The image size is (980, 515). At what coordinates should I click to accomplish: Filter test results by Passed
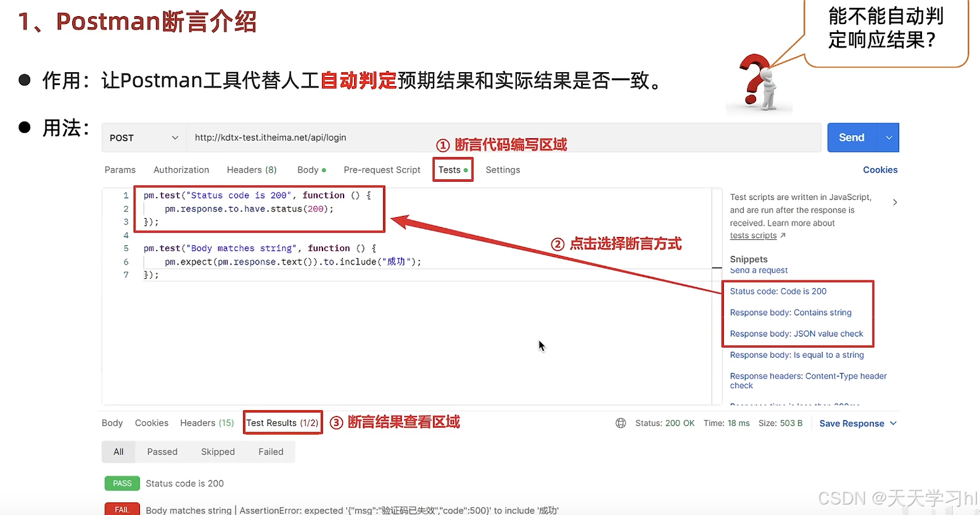coord(162,451)
